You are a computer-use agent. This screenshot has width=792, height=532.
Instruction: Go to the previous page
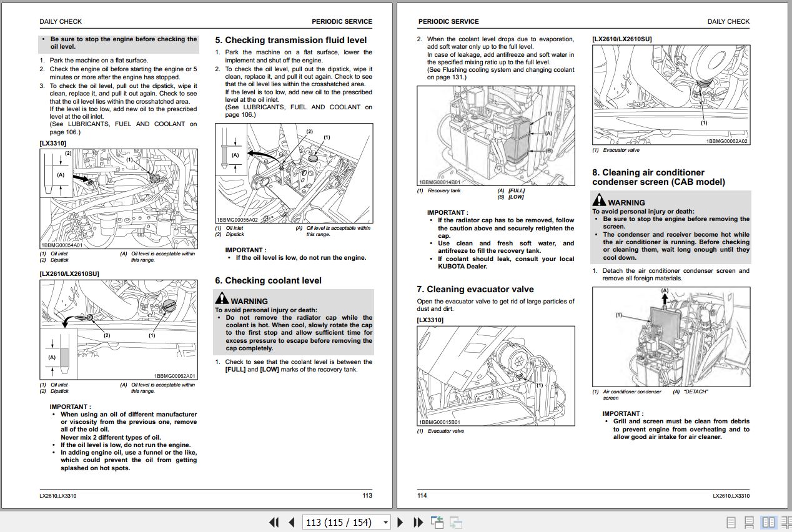pyautogui.click(x=290, y=522)
